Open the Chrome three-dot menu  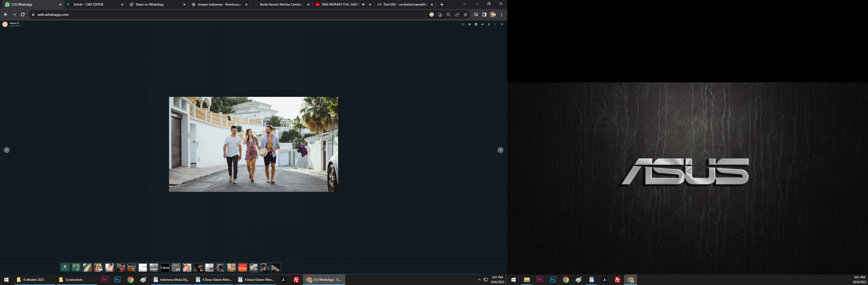click(x=502, y=15)
